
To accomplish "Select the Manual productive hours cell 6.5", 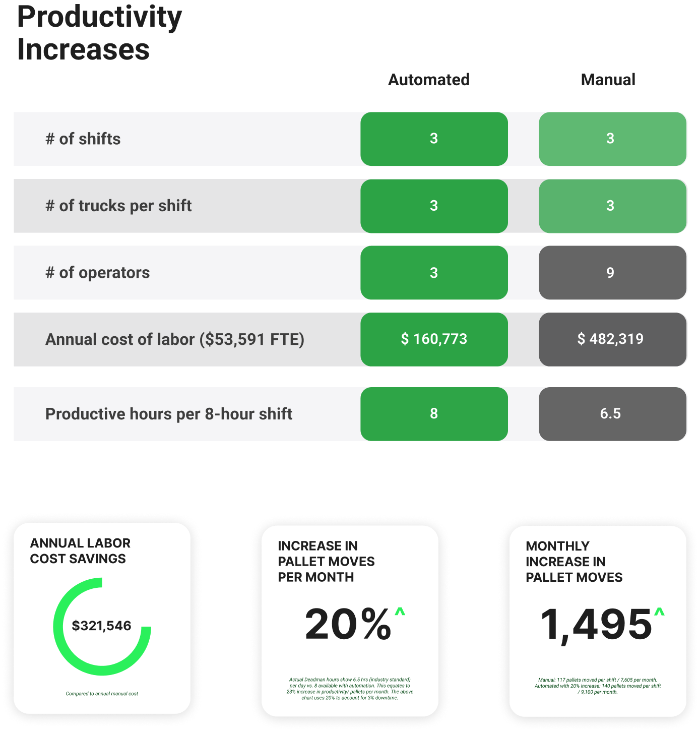I will tap(610, 414).
